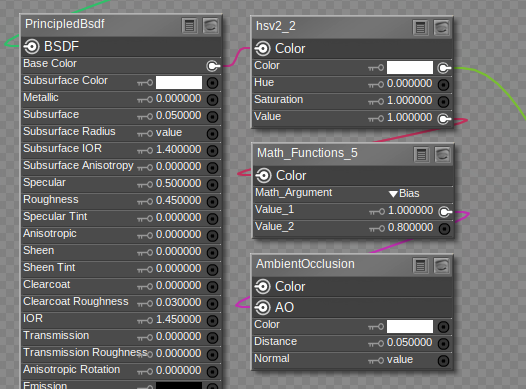Click AmbientOcclusion Normal value field

click(x=400, y=359)
